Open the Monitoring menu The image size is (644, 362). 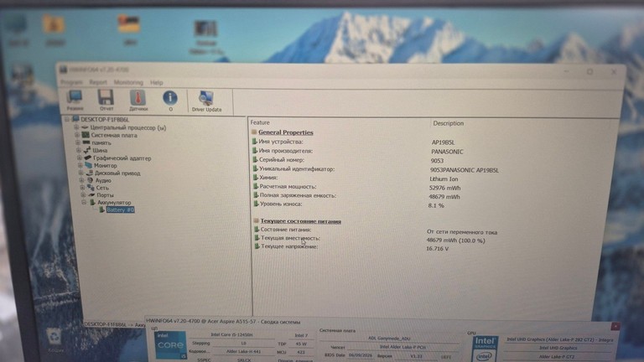tap(128, 82)
